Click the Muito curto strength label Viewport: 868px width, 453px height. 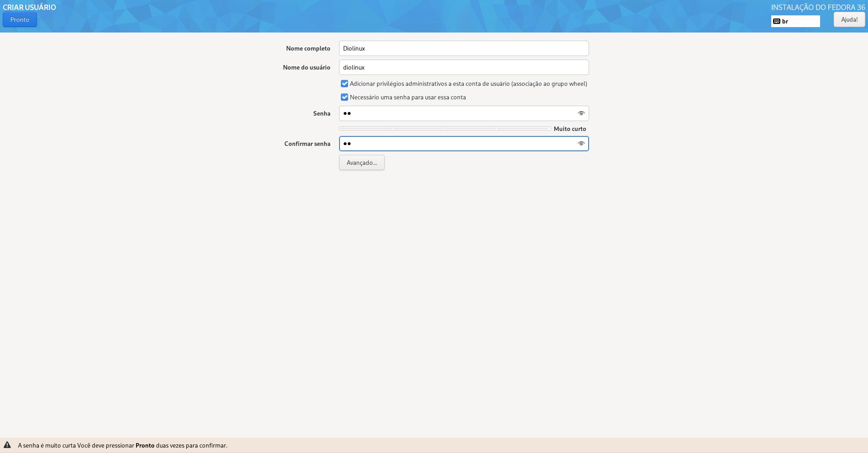pyautogui.click(x=570, y=129)
